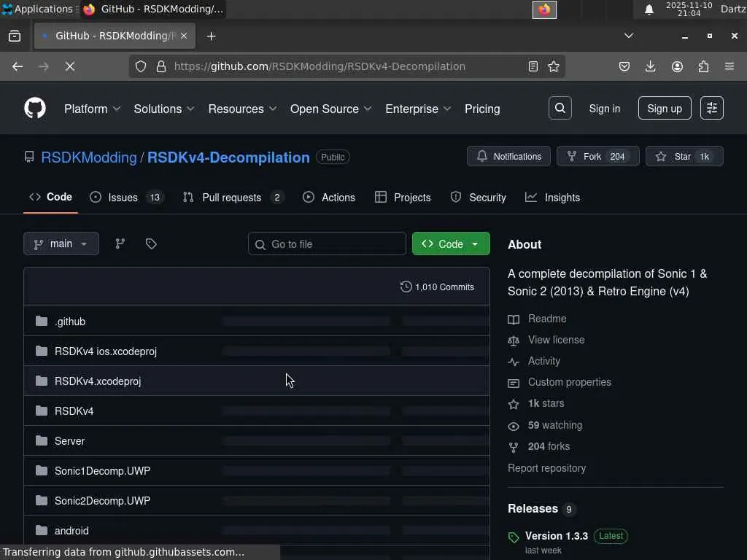Click the site tracking protection shield icon

click(141, 66)
